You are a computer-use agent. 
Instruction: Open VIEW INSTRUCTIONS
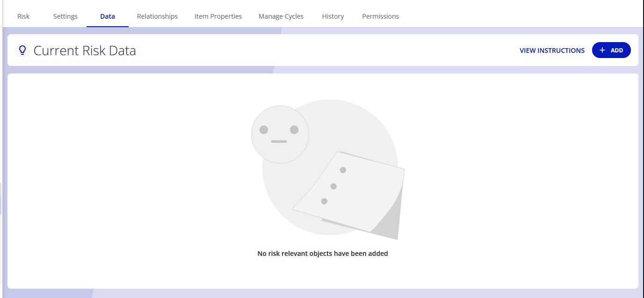(x=552, y=50)
